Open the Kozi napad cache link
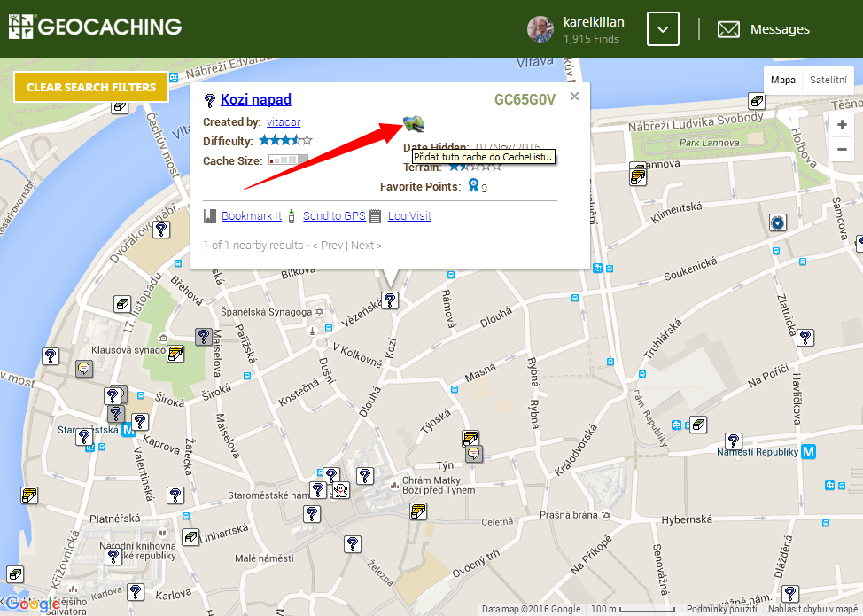 coord(256,99)
